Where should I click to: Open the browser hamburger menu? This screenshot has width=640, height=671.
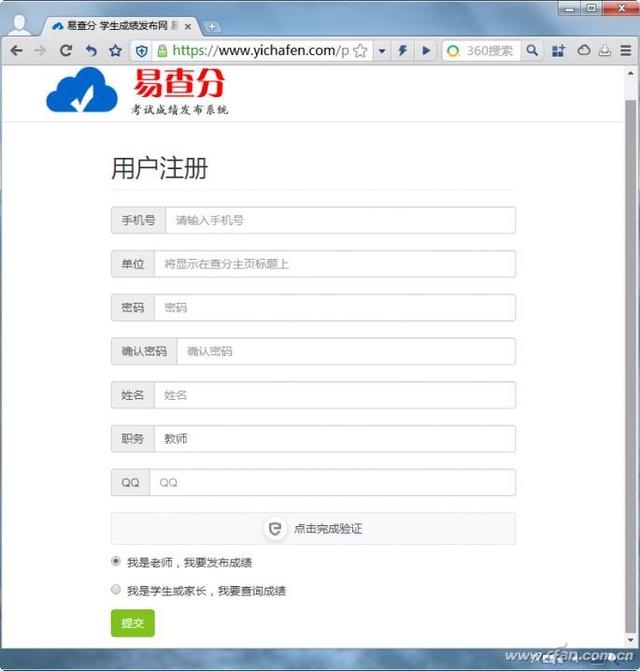coord(626,50)
